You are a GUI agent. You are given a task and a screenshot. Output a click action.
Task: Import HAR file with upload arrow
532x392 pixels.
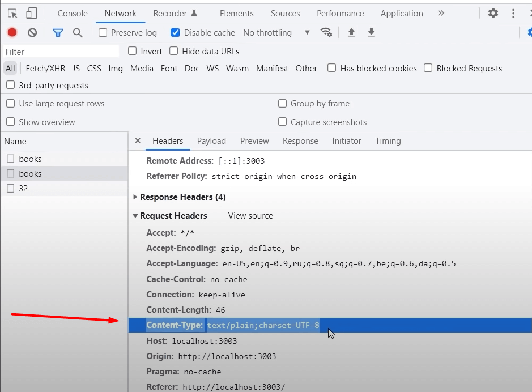point(351,33)
